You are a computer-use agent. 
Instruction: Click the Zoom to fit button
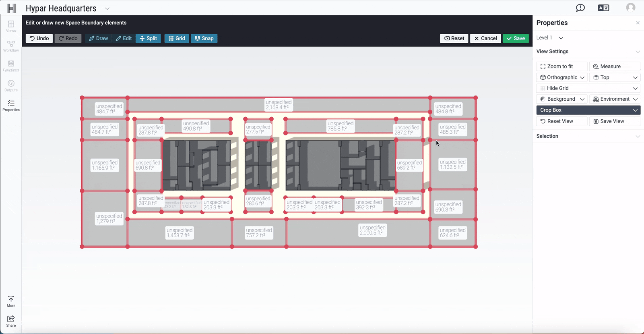coord(561,66)
